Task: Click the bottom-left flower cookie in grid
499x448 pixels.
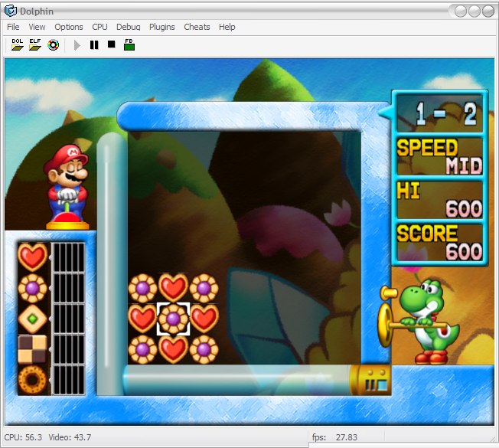Action: coord(142,349)
